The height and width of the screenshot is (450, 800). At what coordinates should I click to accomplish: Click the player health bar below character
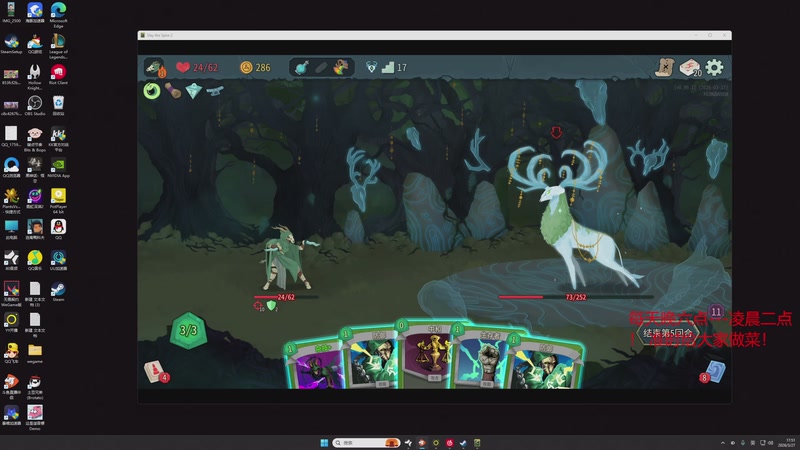(x=286, y=297)
